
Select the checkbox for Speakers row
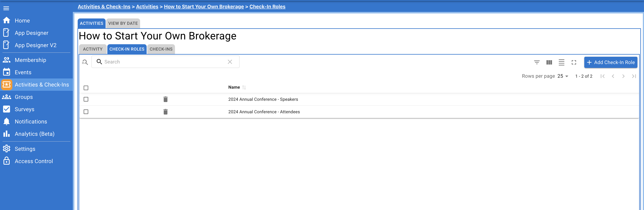click(86, 99)
